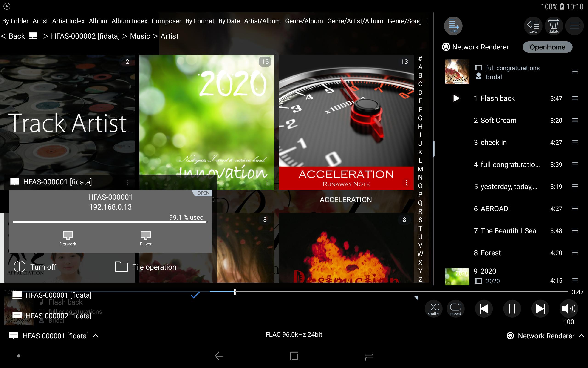This screenshot has height=368, width=588.
Task: Jump to the # section in the index
Action: (x=420, y=58)
